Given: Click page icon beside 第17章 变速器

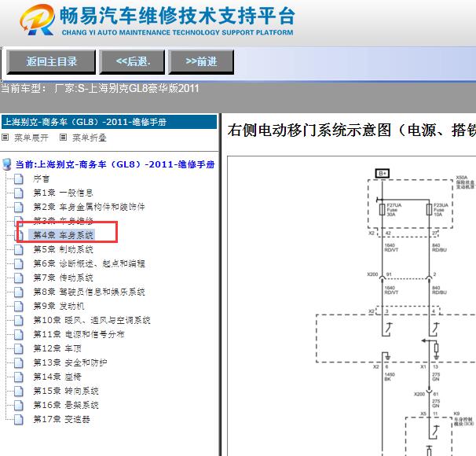Looking at the screenshot, I should 19,420.
